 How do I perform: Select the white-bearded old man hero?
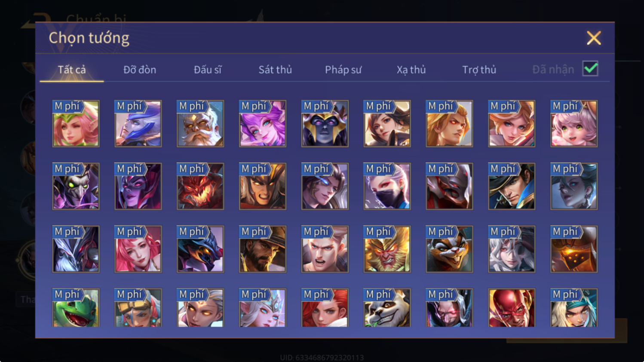tap(200, 124)
